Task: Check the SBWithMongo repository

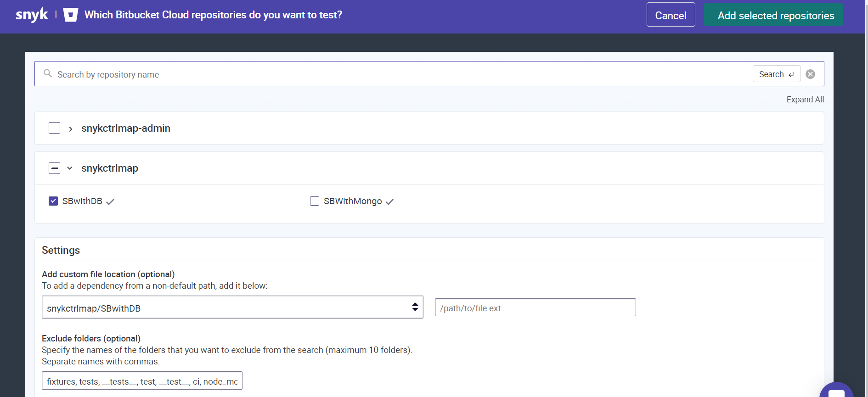Action: click(x=315, y=201)
